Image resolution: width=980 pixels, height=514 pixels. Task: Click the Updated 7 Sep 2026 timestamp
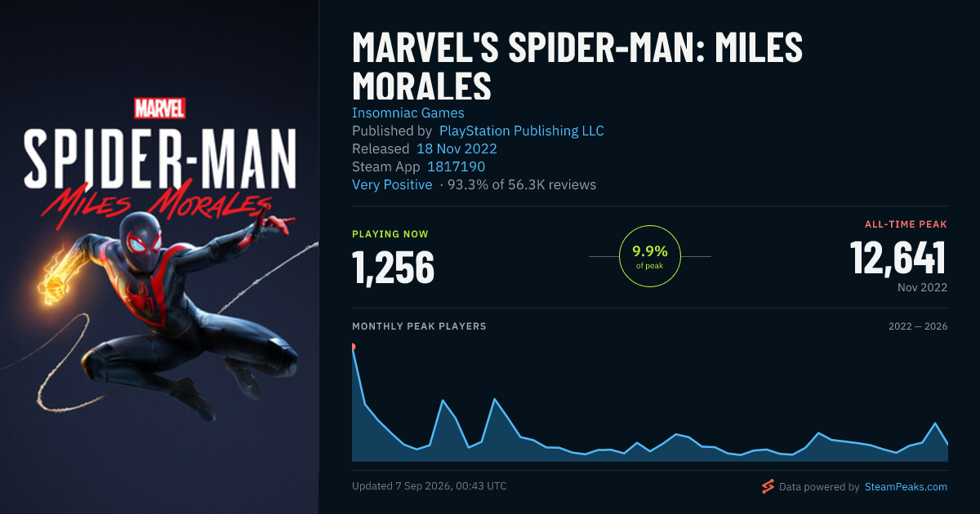tap(430, 486)
